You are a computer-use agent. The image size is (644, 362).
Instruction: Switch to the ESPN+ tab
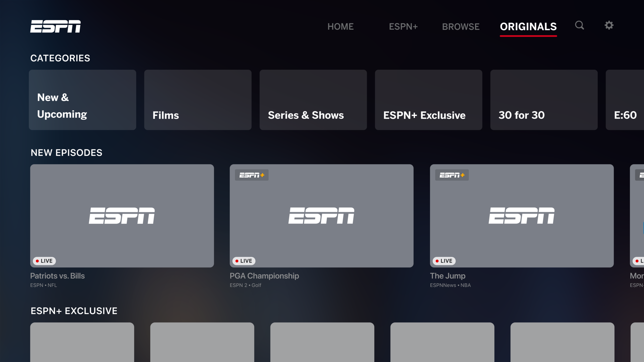[x=403, y=27]
